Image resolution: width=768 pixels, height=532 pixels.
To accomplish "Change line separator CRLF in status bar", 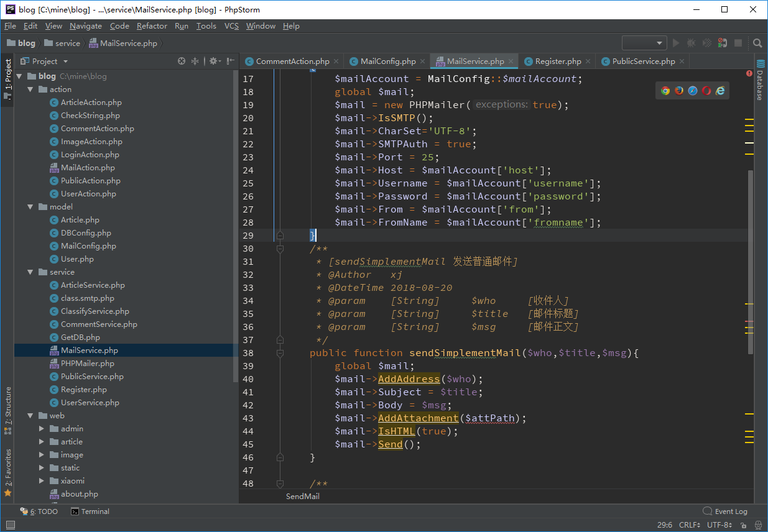I will 690,525.
